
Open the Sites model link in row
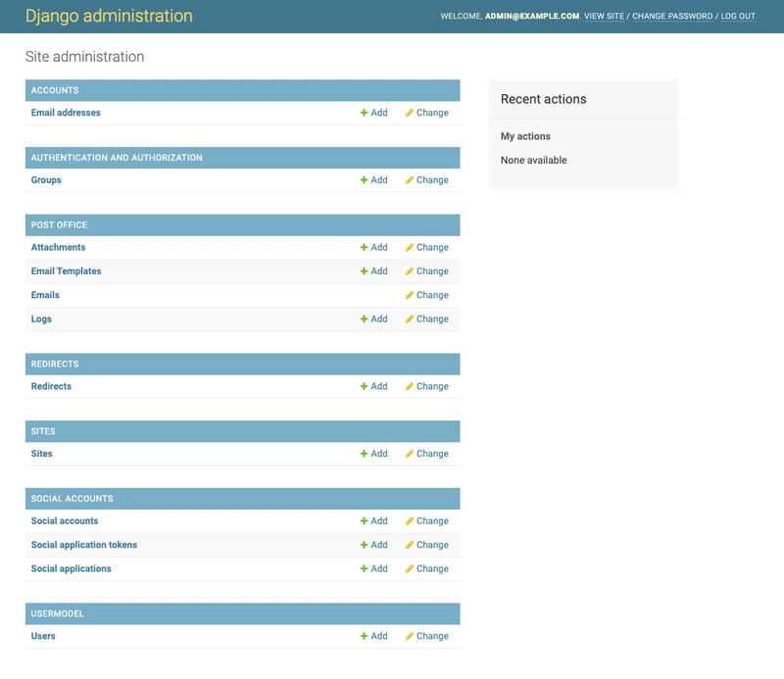coord(41,454)
